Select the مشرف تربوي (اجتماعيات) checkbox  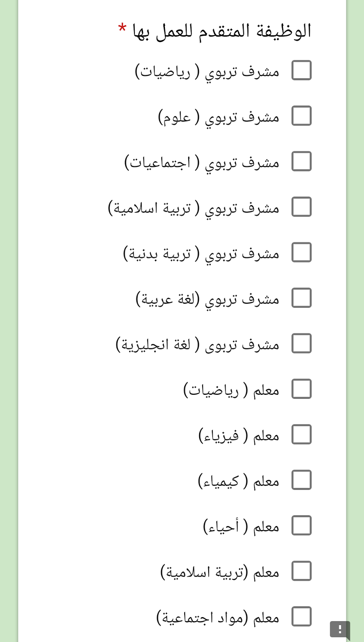[x=301, y=161]
